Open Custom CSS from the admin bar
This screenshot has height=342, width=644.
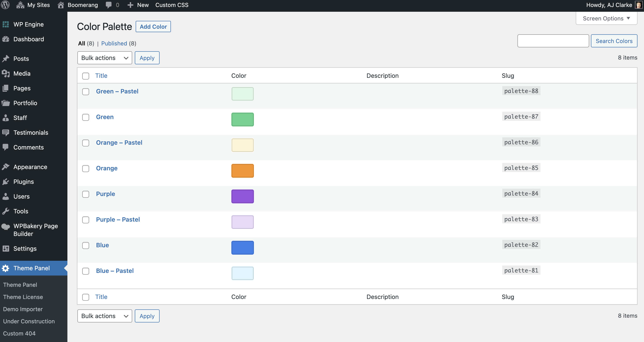pyautogui.click(x=172, y=5)
